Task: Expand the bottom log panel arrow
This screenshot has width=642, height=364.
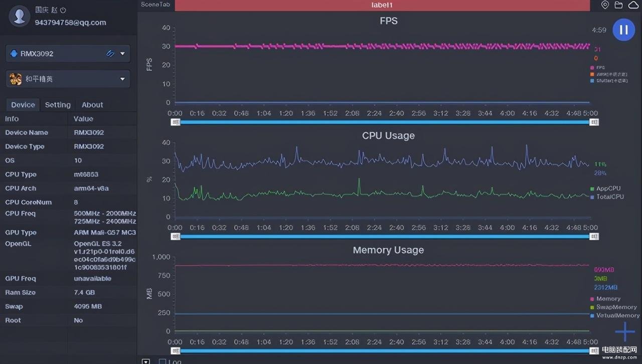Action: [146, 361]
